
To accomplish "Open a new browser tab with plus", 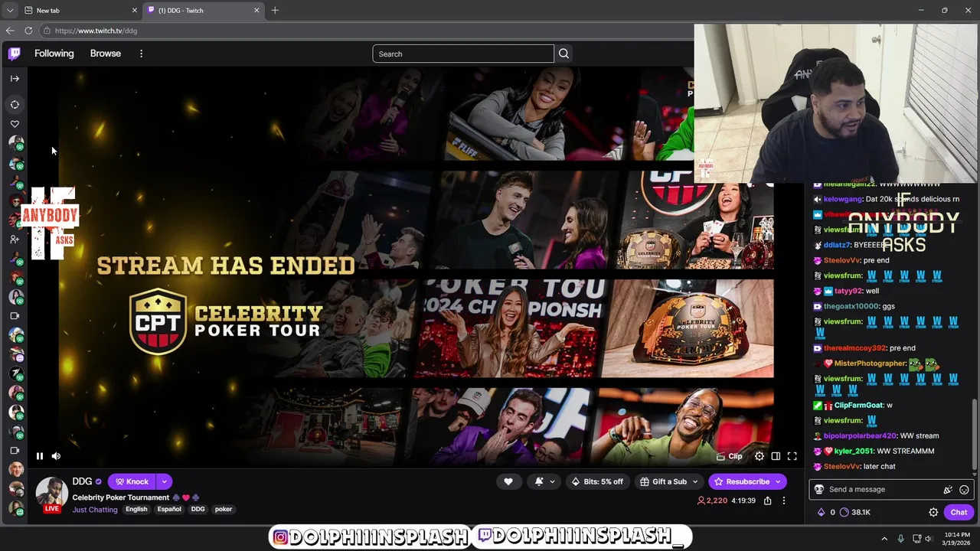I will 275,10.
